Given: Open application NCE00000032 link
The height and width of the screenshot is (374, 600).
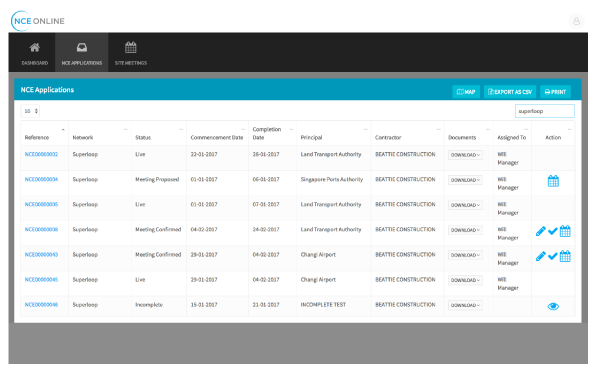Looking at the screenshot, I should tap(41, 154).
